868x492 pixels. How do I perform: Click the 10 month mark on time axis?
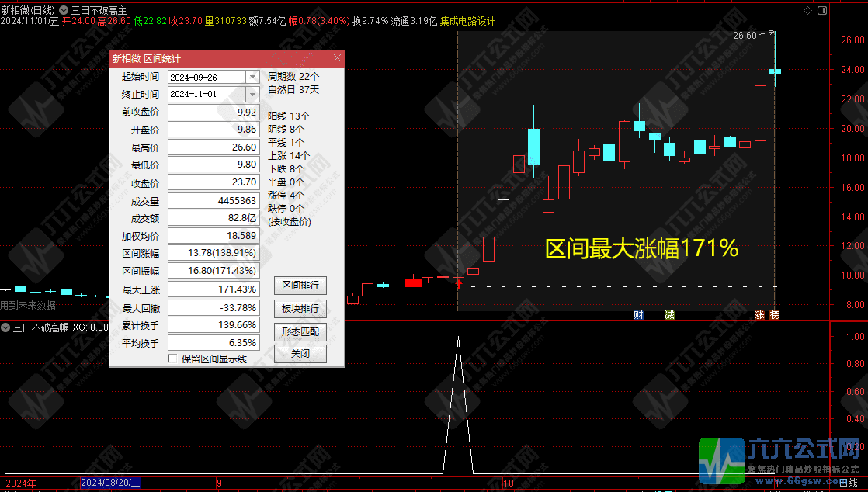509,483
